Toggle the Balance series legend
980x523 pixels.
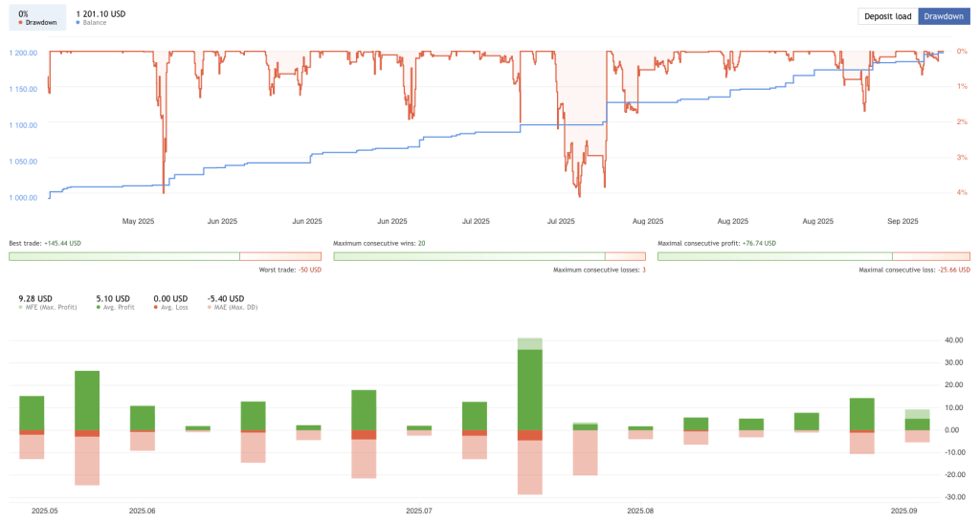(x=95, y=22)
